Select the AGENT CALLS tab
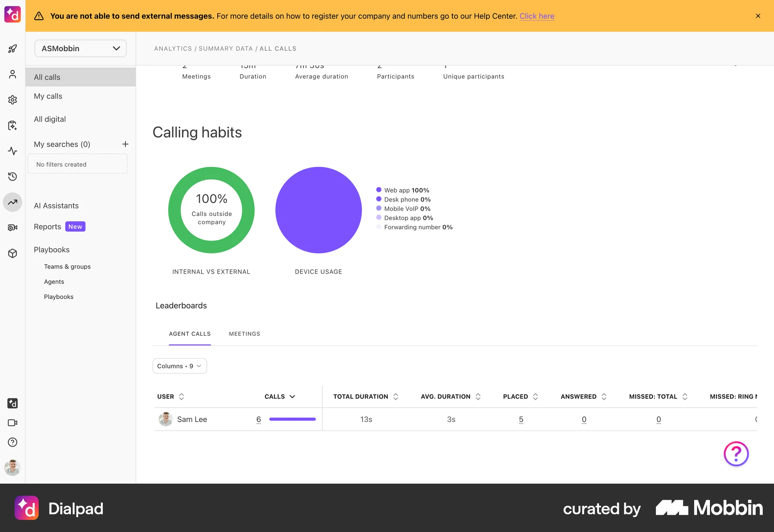The image size is (774, 532). point(189,334)
